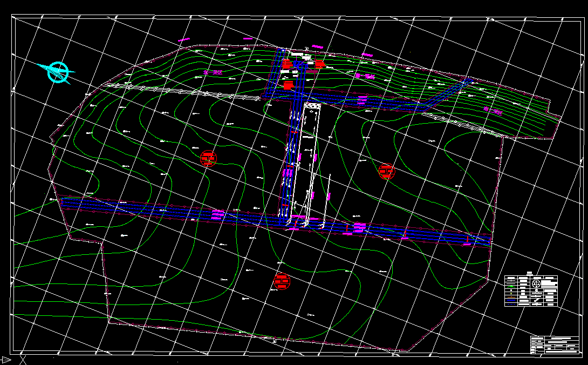Viewport: 588px width, 365px height.
Task: Select the magenta area label right of the red blocks
Action: (365, 76)
